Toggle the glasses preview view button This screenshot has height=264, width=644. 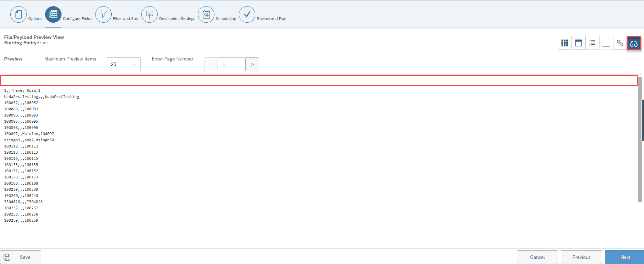pyautogui.click(x=634, y=43)
